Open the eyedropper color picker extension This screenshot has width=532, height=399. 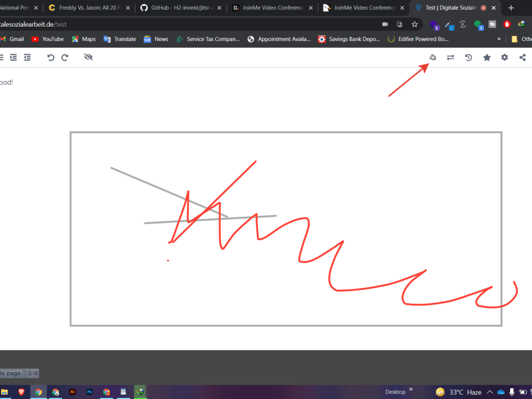click(449, 25)
